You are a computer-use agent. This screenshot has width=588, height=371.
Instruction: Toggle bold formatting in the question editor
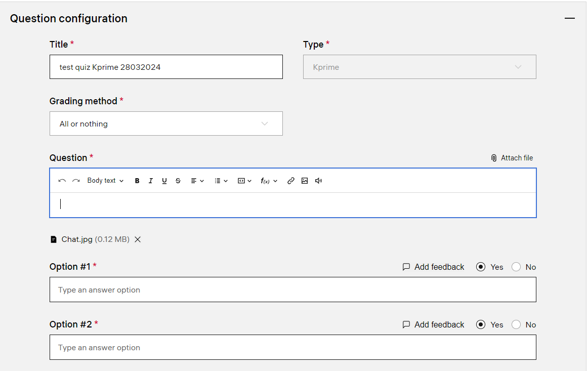pos(137,181)
